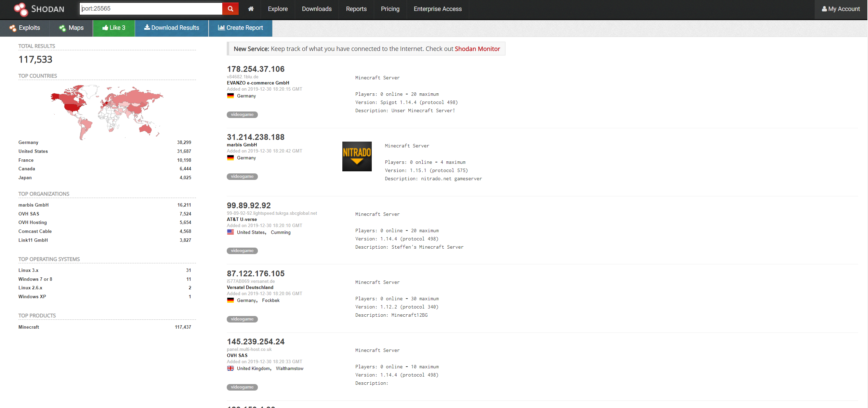Click Germany link under 87.122.176.105

pyautogui.click(x=246, y=300)
